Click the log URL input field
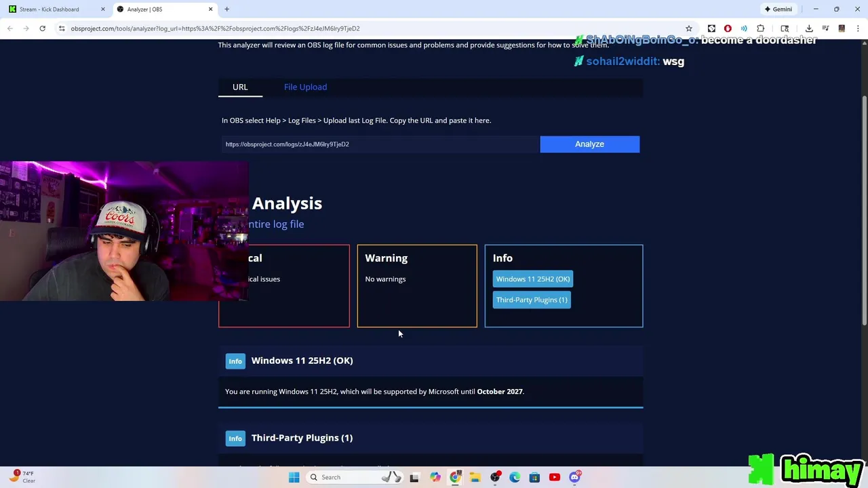 point(380,144)
